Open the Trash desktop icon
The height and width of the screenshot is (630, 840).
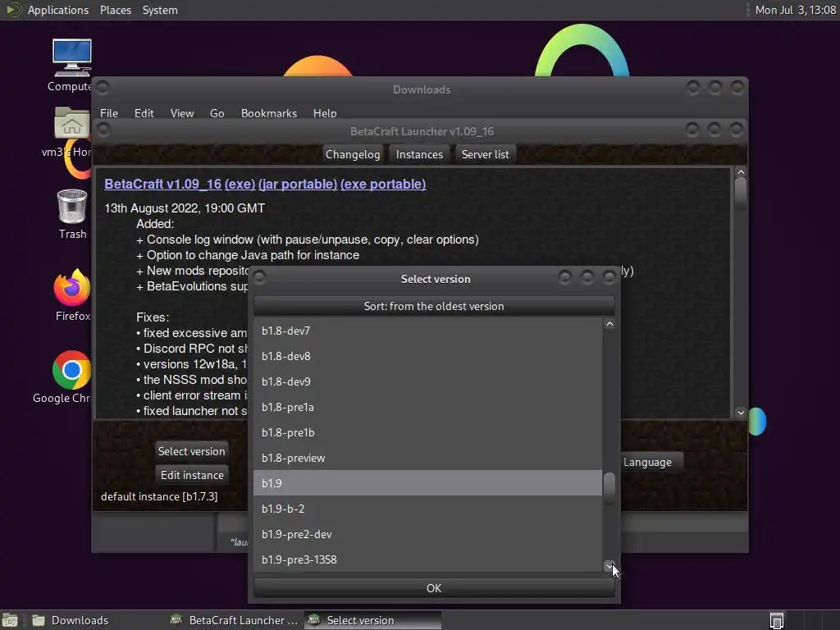(x=72, y=208)
